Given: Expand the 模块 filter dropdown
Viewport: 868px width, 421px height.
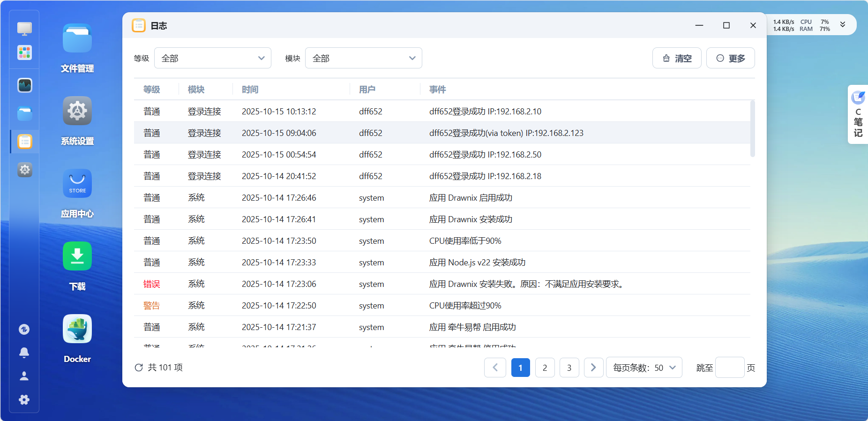Looking at the screenshot, I should (x=364, y=58).
